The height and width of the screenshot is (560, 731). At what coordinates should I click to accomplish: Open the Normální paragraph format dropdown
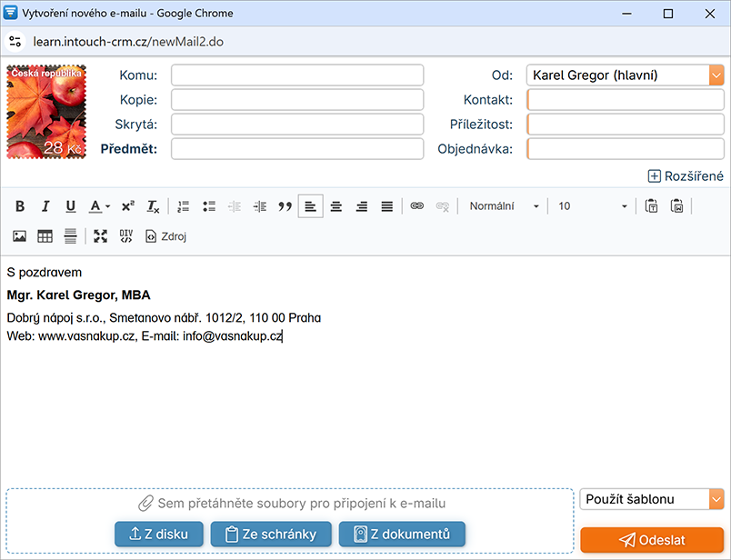click(x=504, y=206)
